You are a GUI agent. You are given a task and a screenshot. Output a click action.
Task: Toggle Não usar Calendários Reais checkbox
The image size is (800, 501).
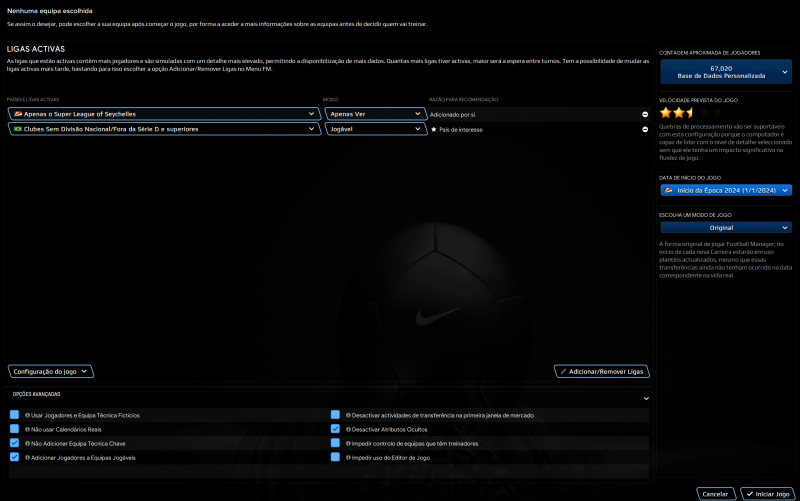click(x=14, y=429)
